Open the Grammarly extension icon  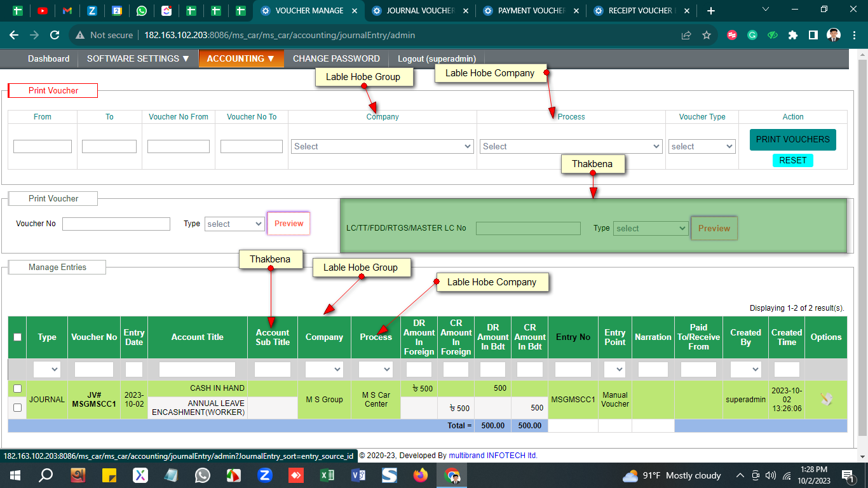[752, 36]
